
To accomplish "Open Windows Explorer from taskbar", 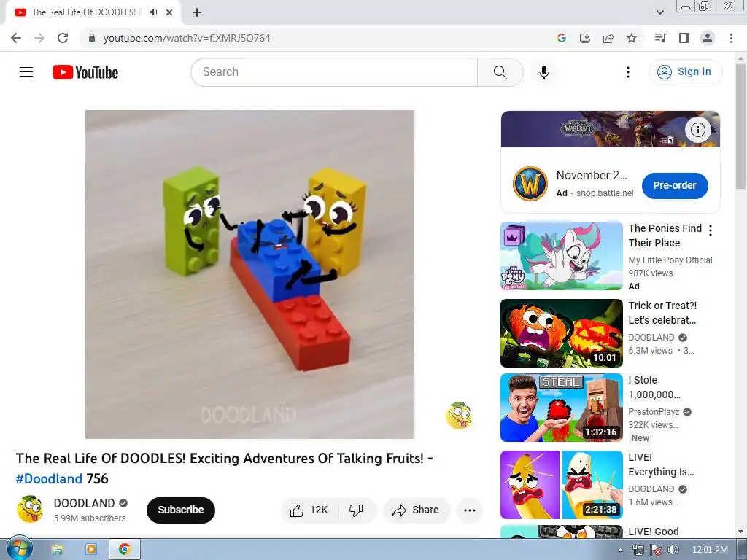I will tap(58, 550).
